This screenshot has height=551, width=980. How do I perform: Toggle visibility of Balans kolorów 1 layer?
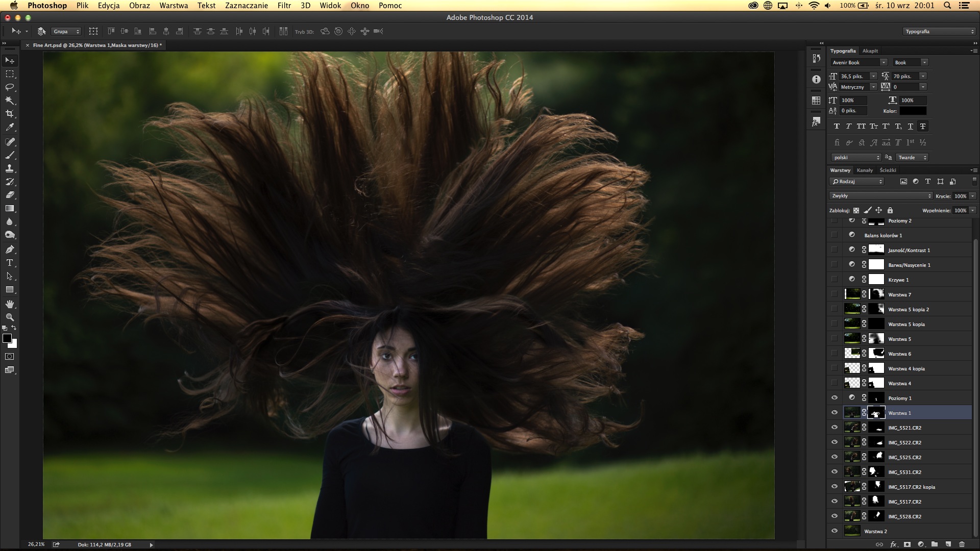pyautogui.click(x=835, y=235)
